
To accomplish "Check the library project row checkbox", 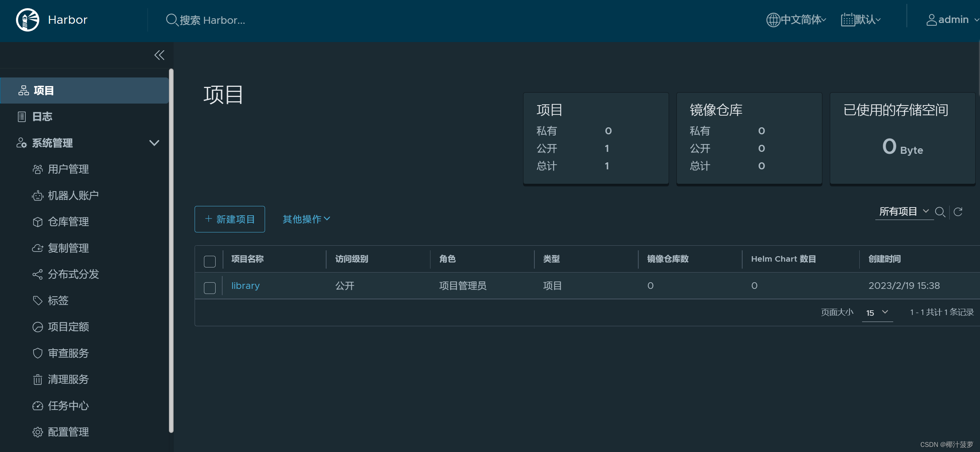I will tap(210, 288).
